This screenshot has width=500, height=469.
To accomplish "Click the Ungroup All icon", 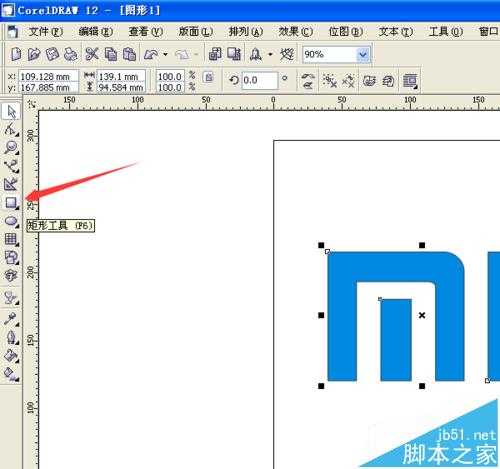I will pyautogui.click(x=348, y=81).
